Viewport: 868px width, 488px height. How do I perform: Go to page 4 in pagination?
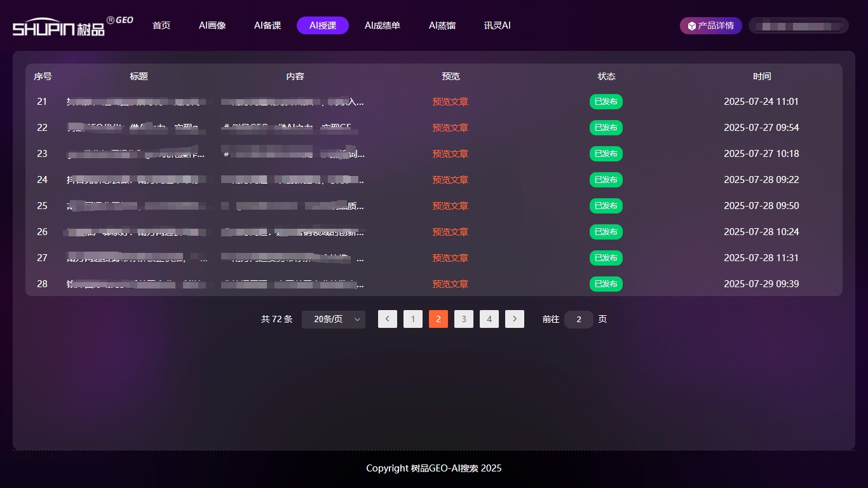click(489, 319)
